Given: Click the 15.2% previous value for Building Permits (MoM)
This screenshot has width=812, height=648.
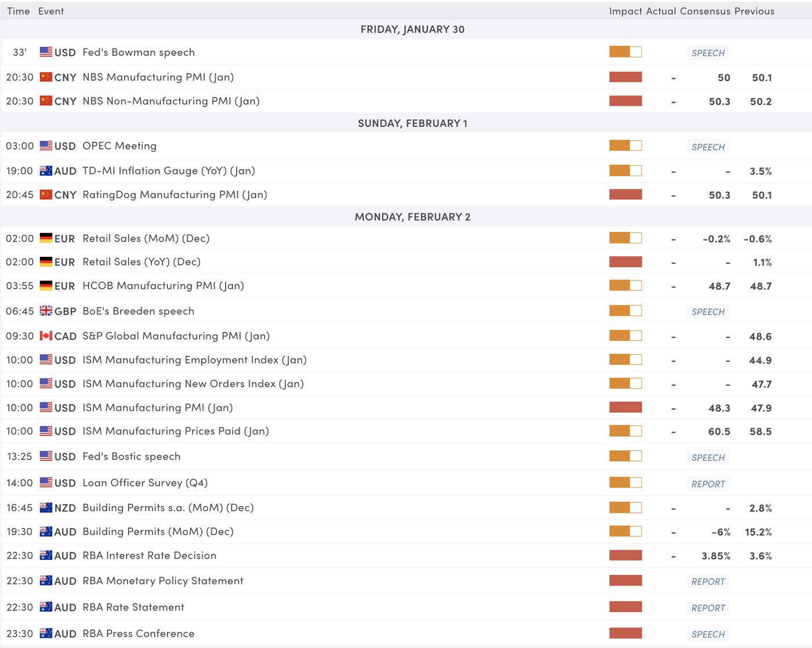Looking at the screenshot, I should click(x=758, y=532).
